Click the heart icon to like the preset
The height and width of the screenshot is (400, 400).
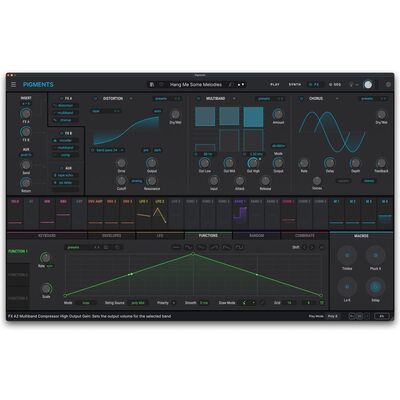pos(161,85)
